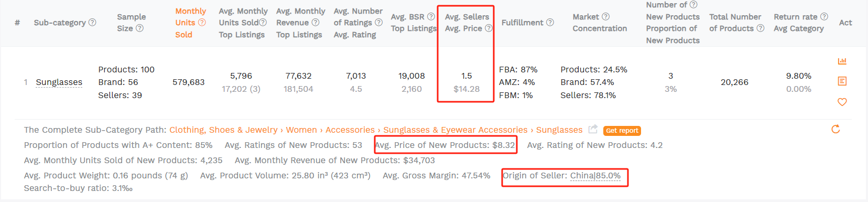Click help icon beside Return rate header
This screenshot has width=868, height=202.
point(824,17)
